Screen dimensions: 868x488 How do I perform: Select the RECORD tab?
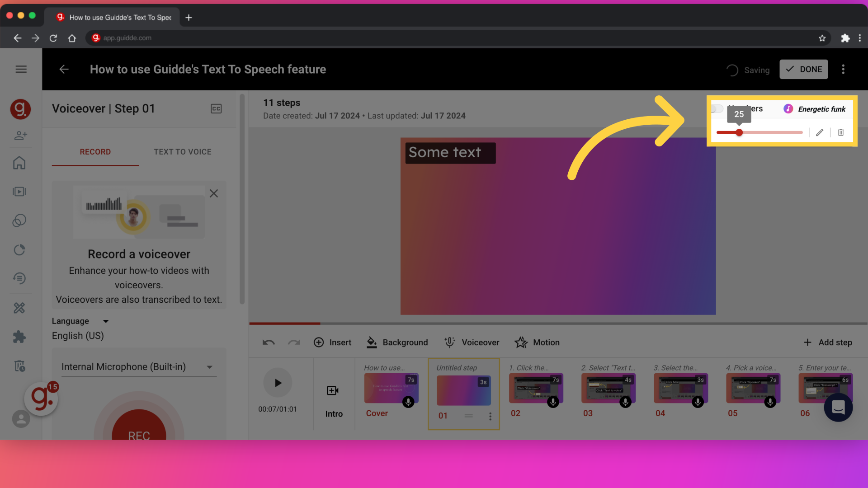click(x=95, y=151)
